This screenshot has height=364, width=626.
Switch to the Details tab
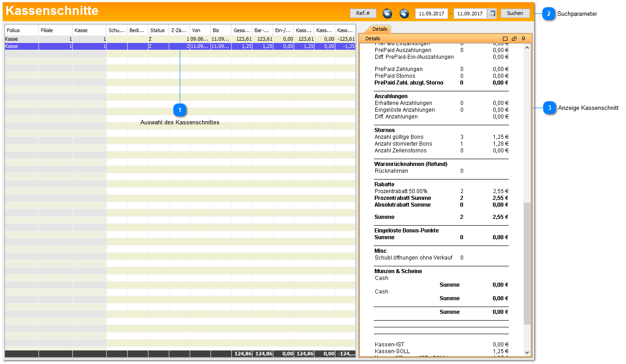(379, 29)
